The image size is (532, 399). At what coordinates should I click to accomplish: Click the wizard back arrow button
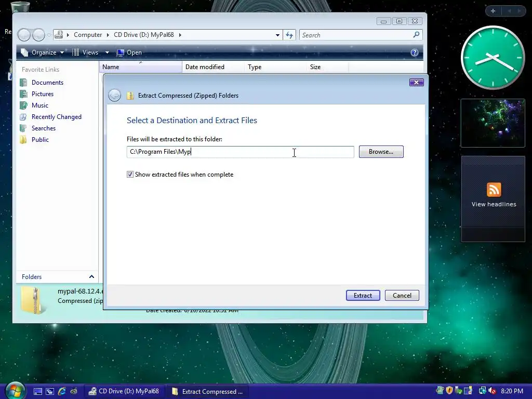point(115,96)
